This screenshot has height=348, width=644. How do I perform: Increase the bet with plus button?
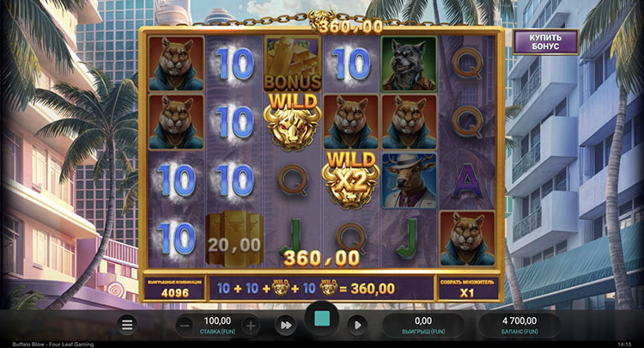tap(250, 326)
